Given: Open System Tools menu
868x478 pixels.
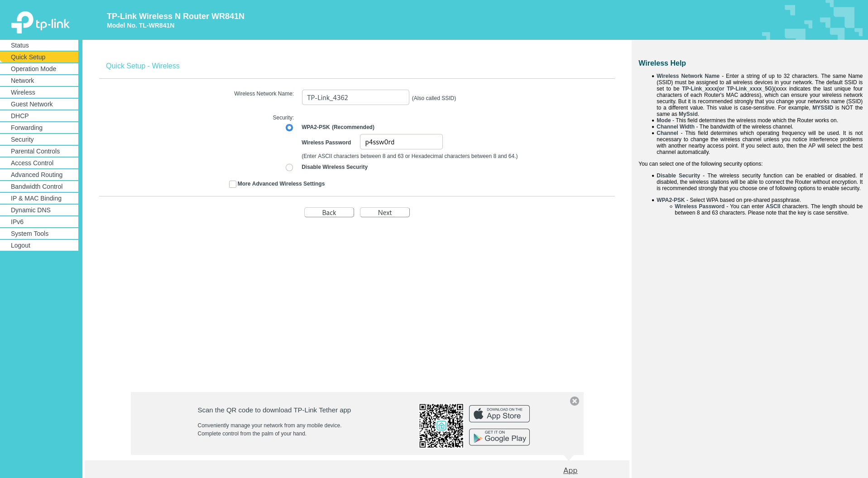Looking at the screenshot, I should coord(39,234).
